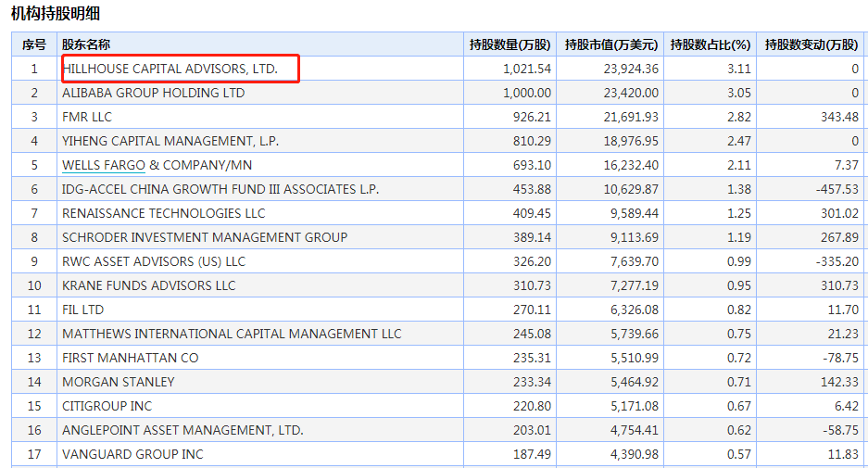Click the WELLS FARGO link
The height and width of the screenshot is (468, 868).
104,165
